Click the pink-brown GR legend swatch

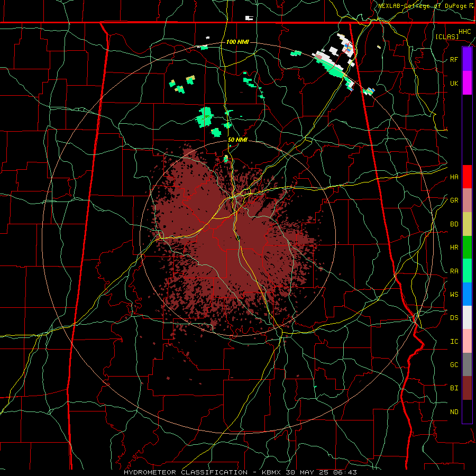(x=467, y=200)
